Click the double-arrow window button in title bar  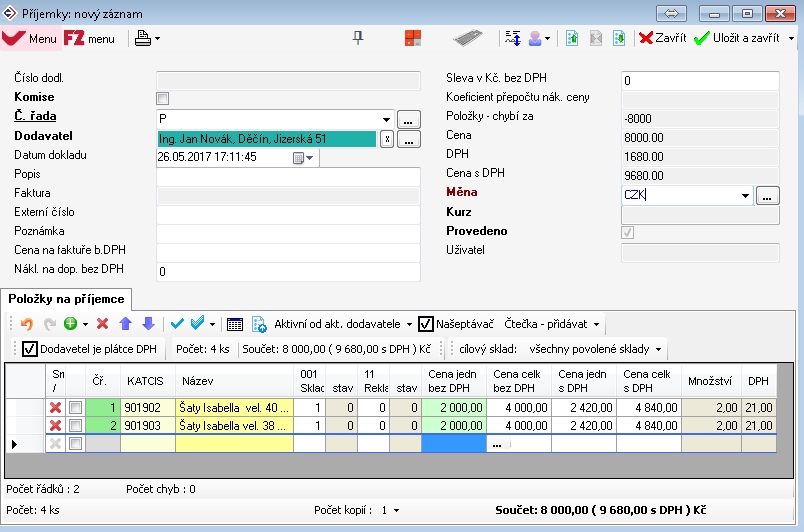pyautogui.click(x=671, y=13)
